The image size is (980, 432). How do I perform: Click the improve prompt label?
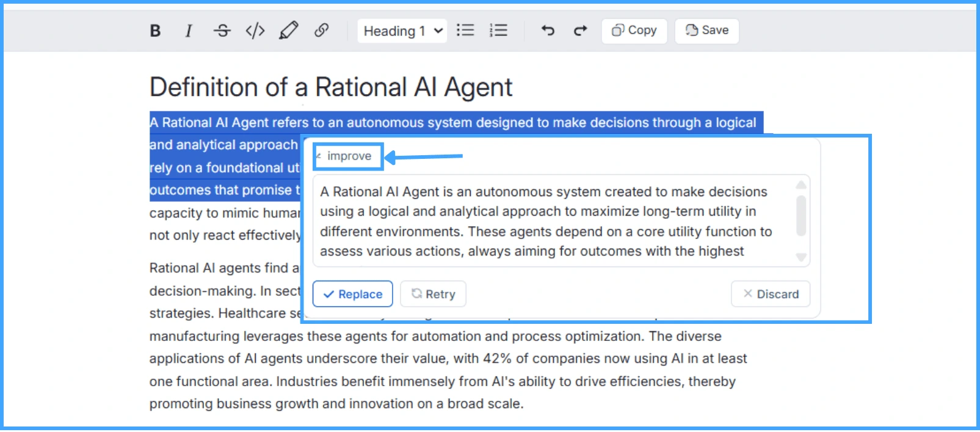[349, 156]
